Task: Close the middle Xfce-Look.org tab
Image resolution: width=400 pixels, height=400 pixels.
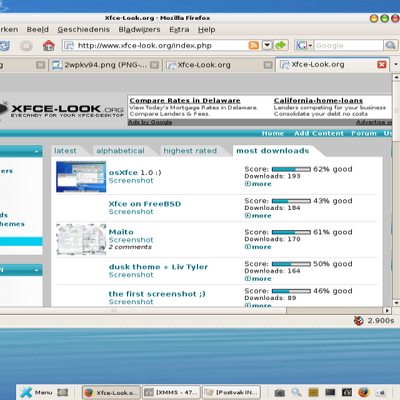Action: click(268, 65)
